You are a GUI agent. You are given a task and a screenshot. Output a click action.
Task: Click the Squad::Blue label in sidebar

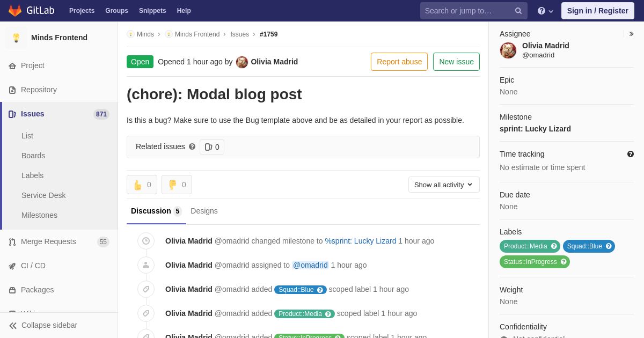click(589, 246)
